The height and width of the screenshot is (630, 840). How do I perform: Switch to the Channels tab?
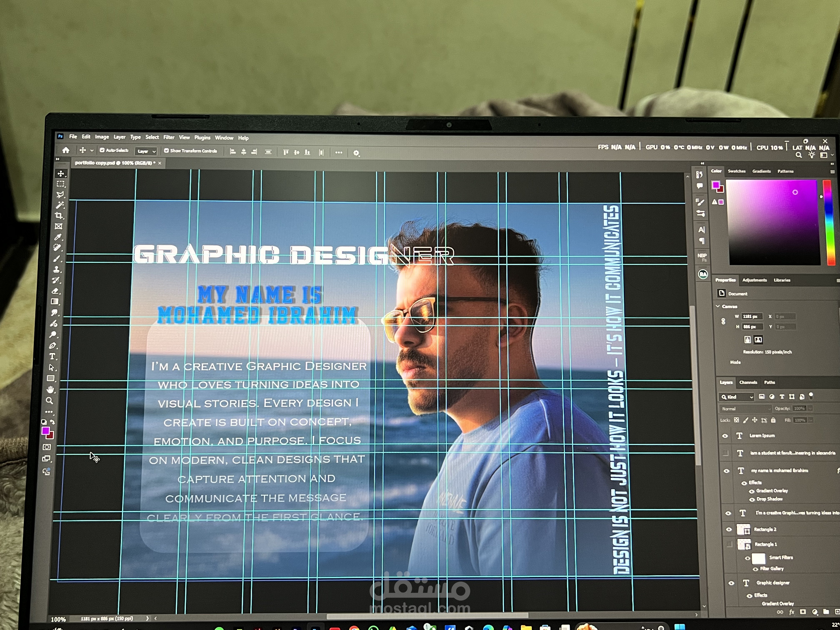748,382
